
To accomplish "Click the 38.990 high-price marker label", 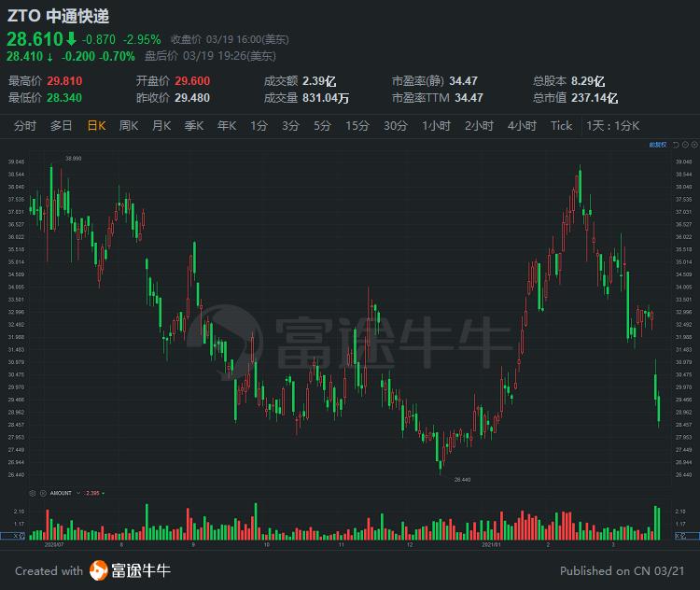I will [x=73, y=159].
